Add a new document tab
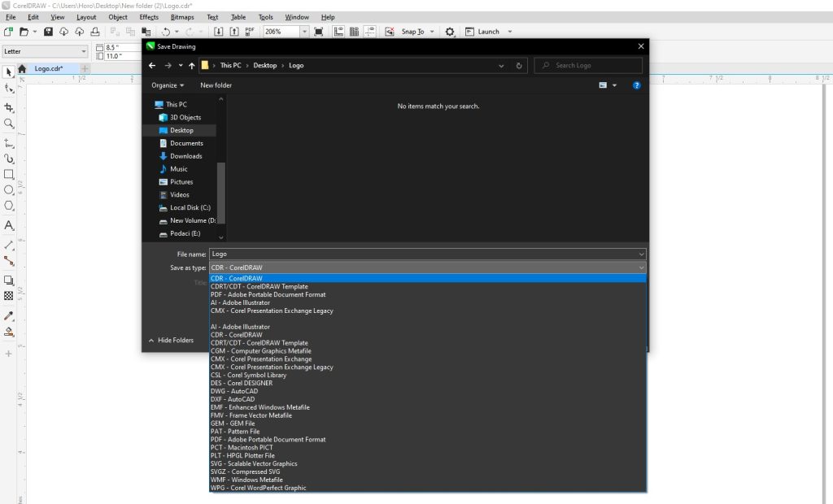The width and height of the screenshot is (833, 504). (85, 68)
